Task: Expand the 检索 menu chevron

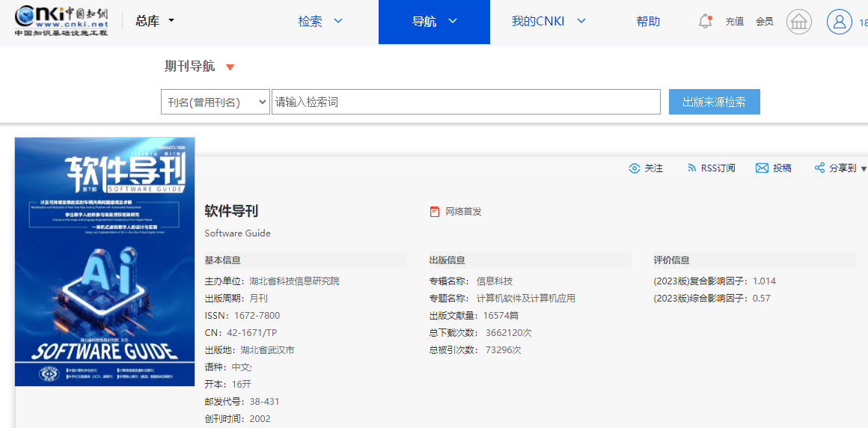Action: (x=338, y=21)
